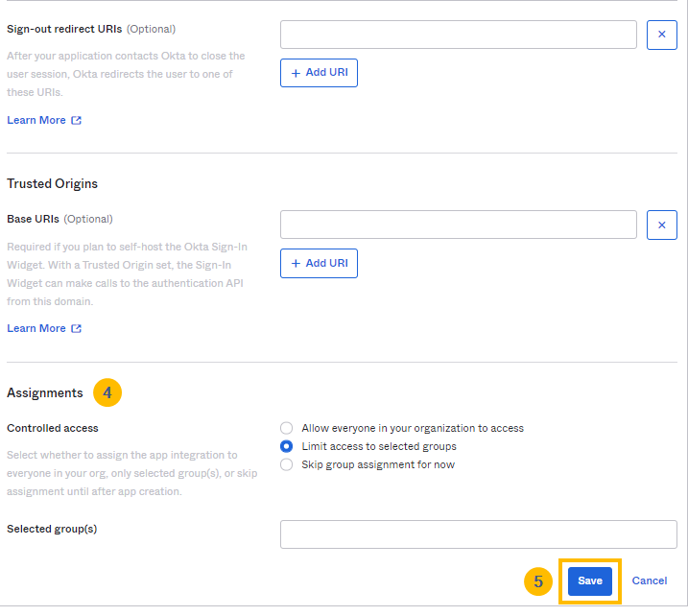This screenshot has width=688, height=616.
Task: Select Limit access to selected groups
Action: tap(286, 446)
